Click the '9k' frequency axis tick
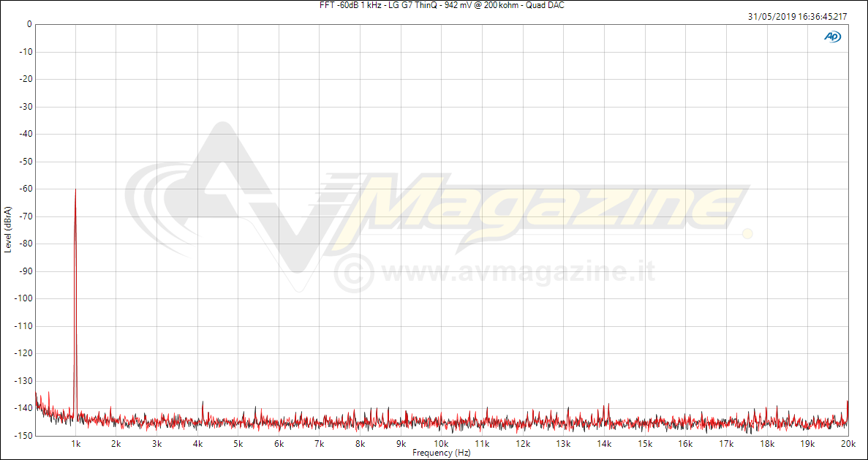 click(x=401, y=444)
